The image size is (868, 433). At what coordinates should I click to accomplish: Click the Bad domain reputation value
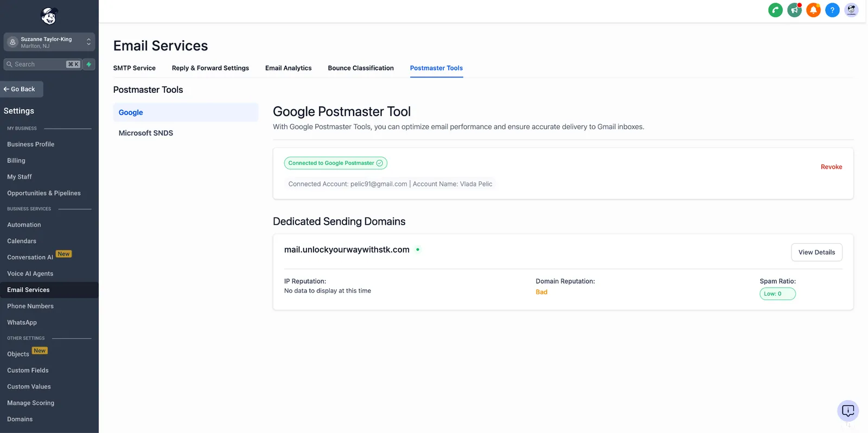[541, 292]
